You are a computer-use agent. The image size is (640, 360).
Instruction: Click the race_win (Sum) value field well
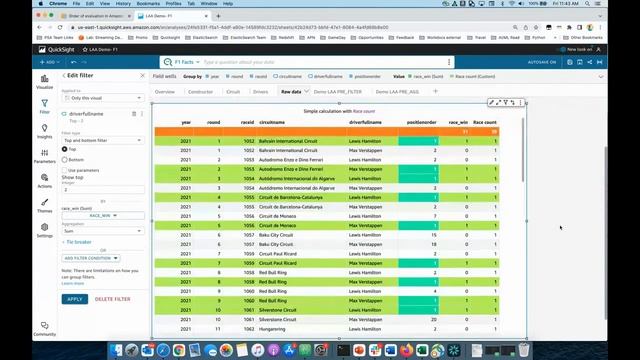tap(426, 76)
